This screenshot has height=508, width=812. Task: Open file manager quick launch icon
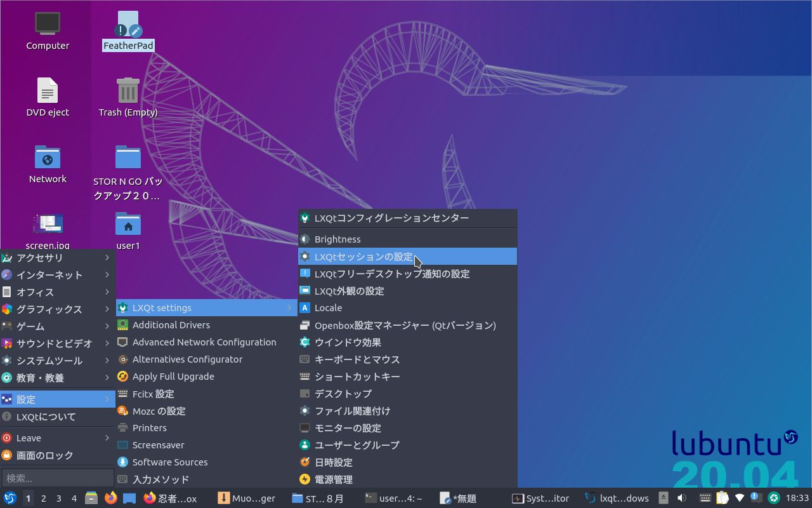coord(91,498)
